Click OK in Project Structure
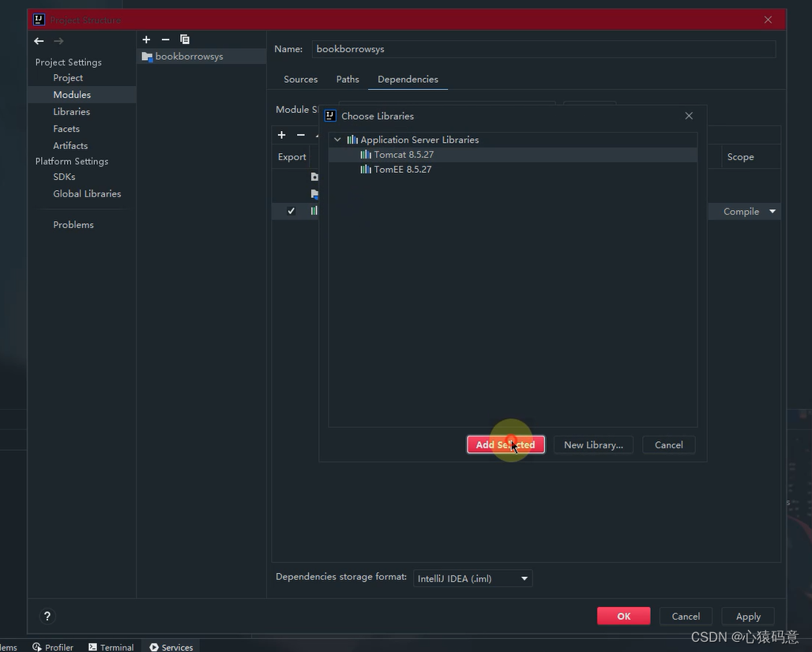812x652 pixels. (623, 616)
